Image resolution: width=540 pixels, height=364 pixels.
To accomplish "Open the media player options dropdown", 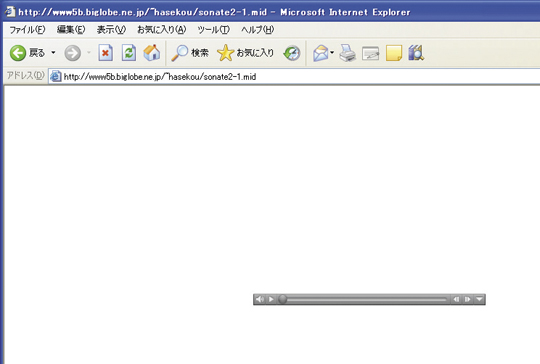I will coord(479,299).
